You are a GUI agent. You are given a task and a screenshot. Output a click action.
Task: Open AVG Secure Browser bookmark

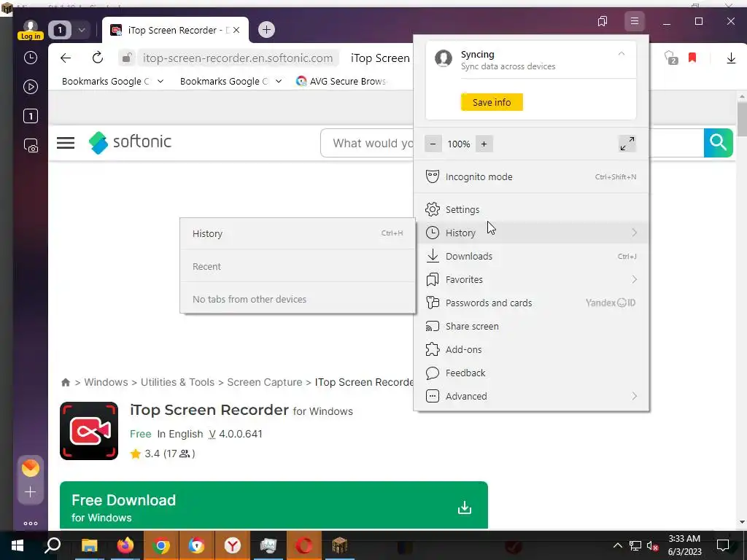tap(341, 82)
